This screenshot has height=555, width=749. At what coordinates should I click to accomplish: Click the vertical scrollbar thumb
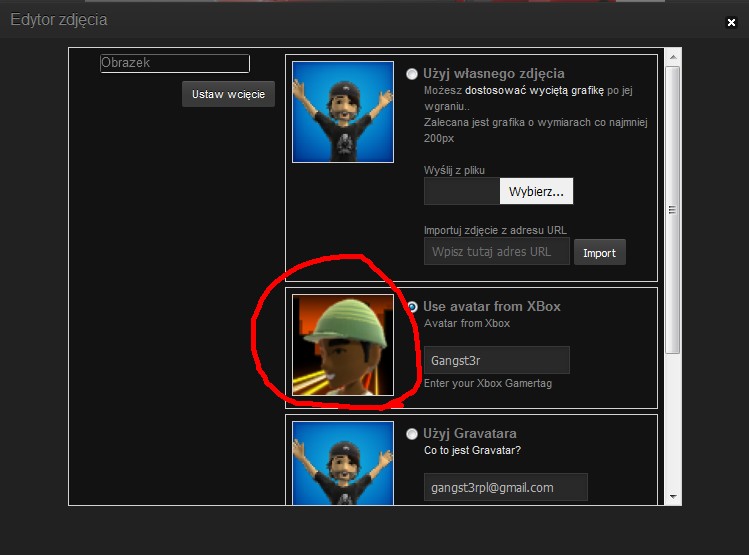pyautogui.click(x=673, y=208)
